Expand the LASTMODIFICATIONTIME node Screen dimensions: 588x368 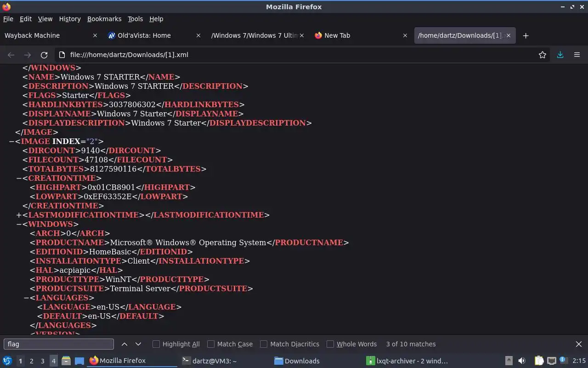(19, 215)
